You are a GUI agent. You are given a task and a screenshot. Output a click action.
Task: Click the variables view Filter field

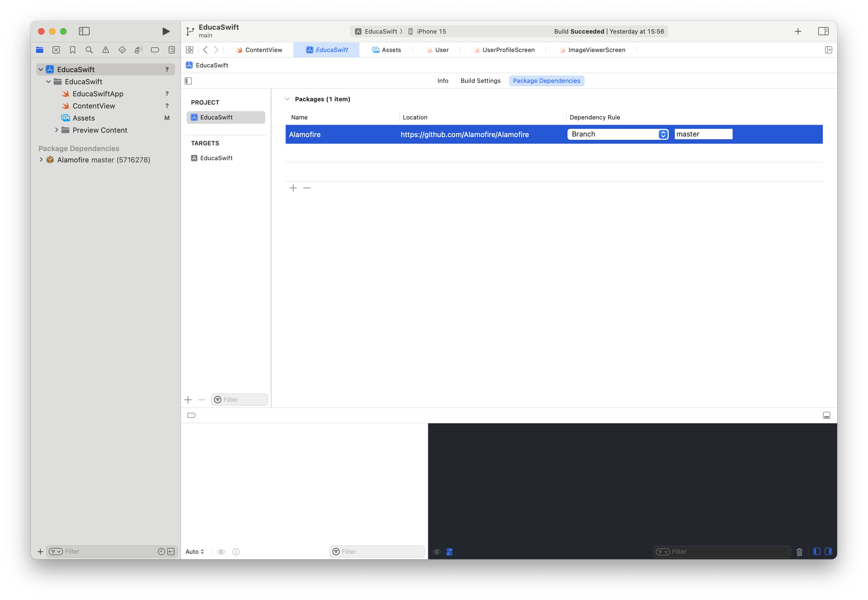[x=377, y=552]
